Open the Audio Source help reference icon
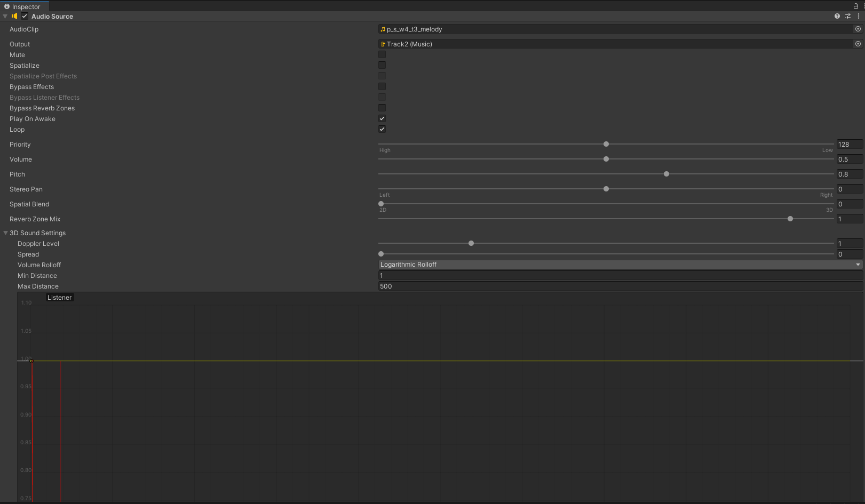 click(837, 16)
